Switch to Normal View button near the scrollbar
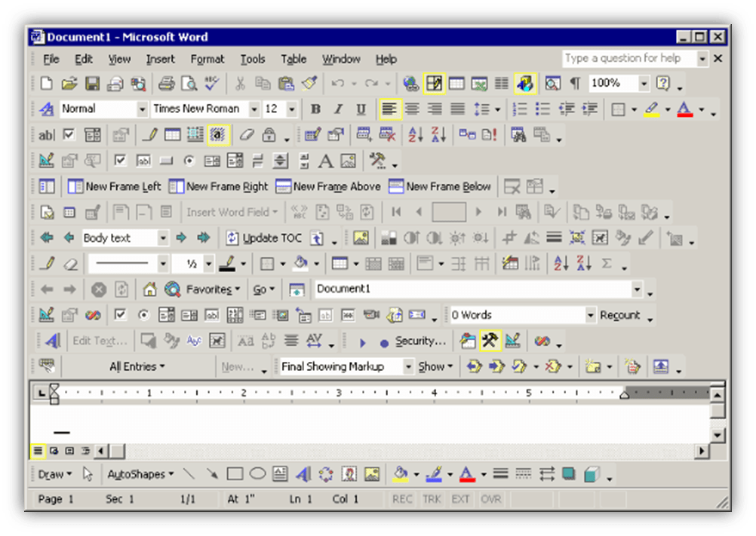The width and height of the screenshot is (756, 536). tap(38, 452)
